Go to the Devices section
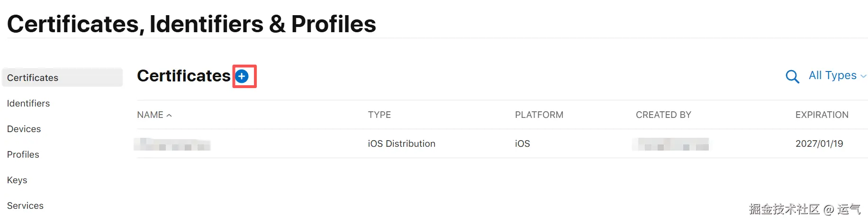Viewport: 868px width, 223px height. click(24, 129)
